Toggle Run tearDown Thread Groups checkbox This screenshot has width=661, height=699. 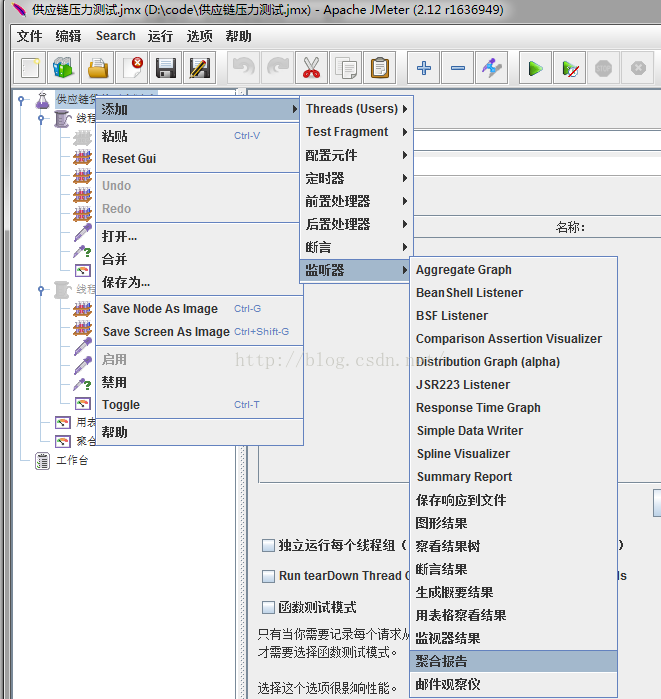coord(268,576)
